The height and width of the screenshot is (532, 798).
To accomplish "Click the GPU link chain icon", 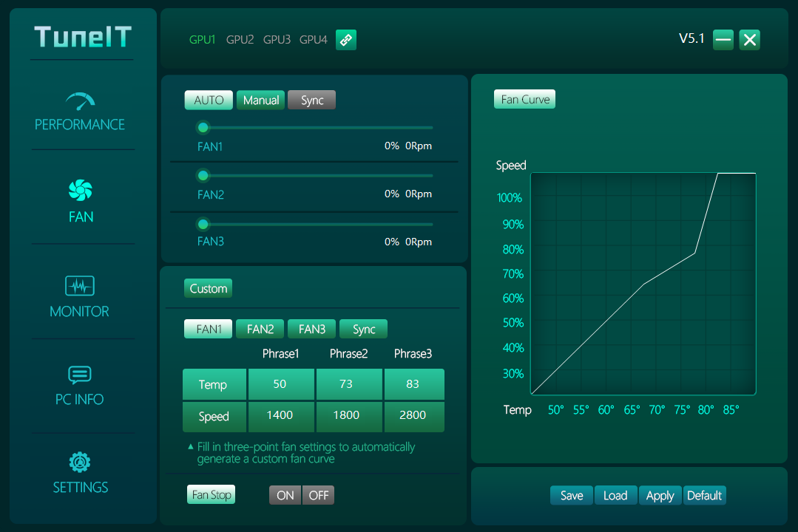I will [x=346, y=40].
